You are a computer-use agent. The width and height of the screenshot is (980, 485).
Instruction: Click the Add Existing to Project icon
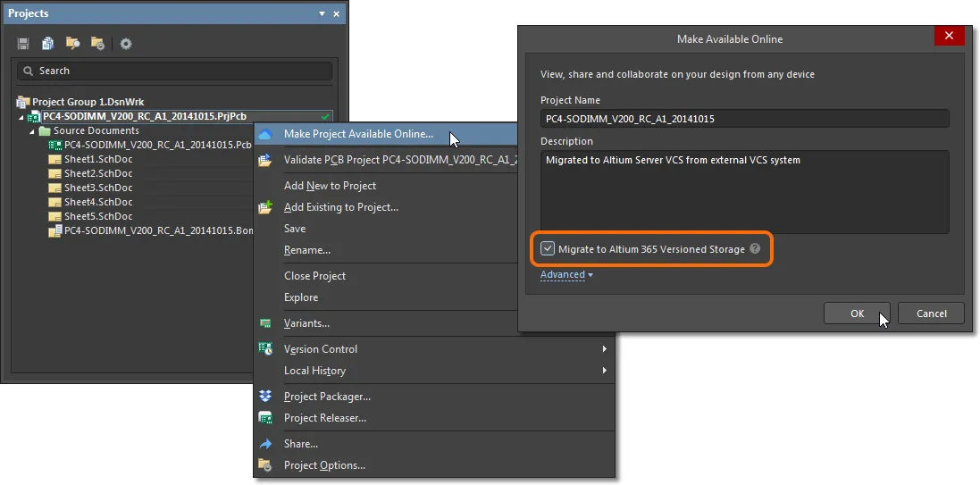pyautogui.click(x=265, y=207)
